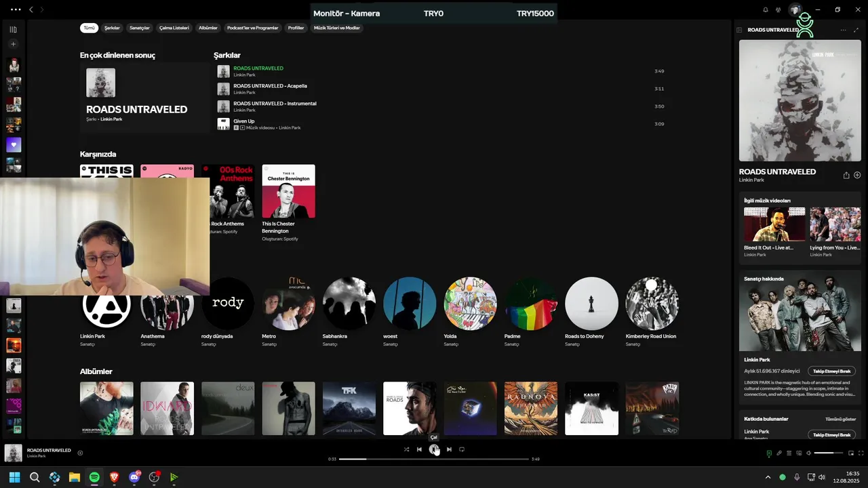Open the This Is Chester Bennington playlist
868x488 pixels.
pos(288,203)
